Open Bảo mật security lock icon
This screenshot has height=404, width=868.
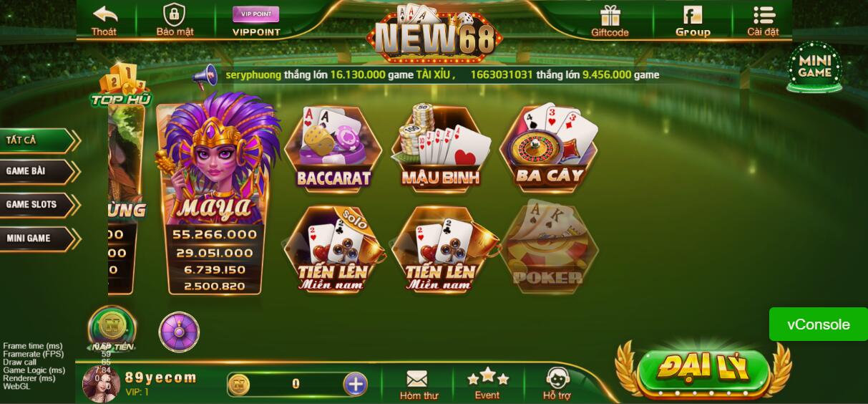tap(175, 20)
